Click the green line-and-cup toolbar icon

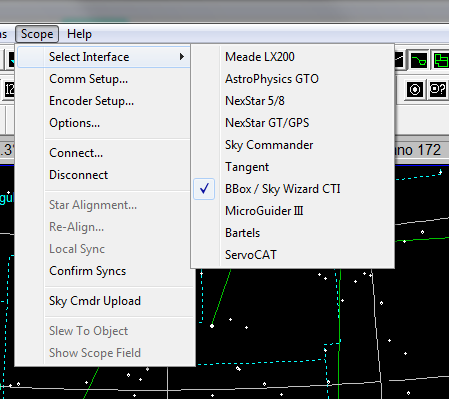419,60
